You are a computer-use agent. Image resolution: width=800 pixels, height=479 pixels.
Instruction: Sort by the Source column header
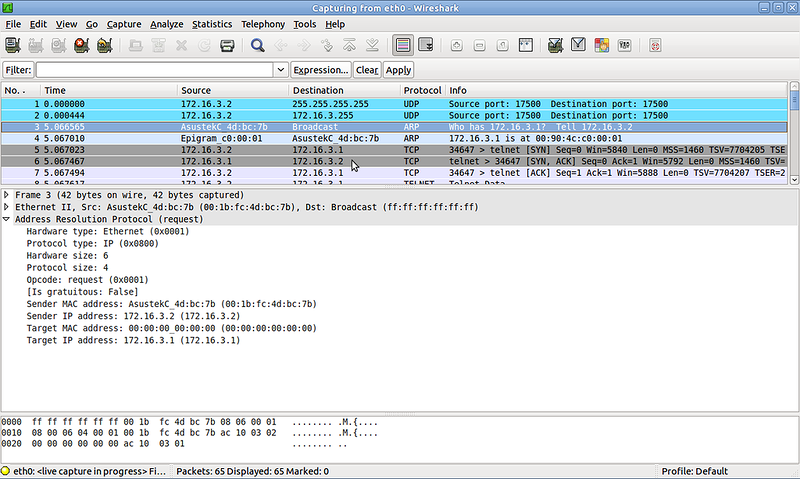pos(233,90)
